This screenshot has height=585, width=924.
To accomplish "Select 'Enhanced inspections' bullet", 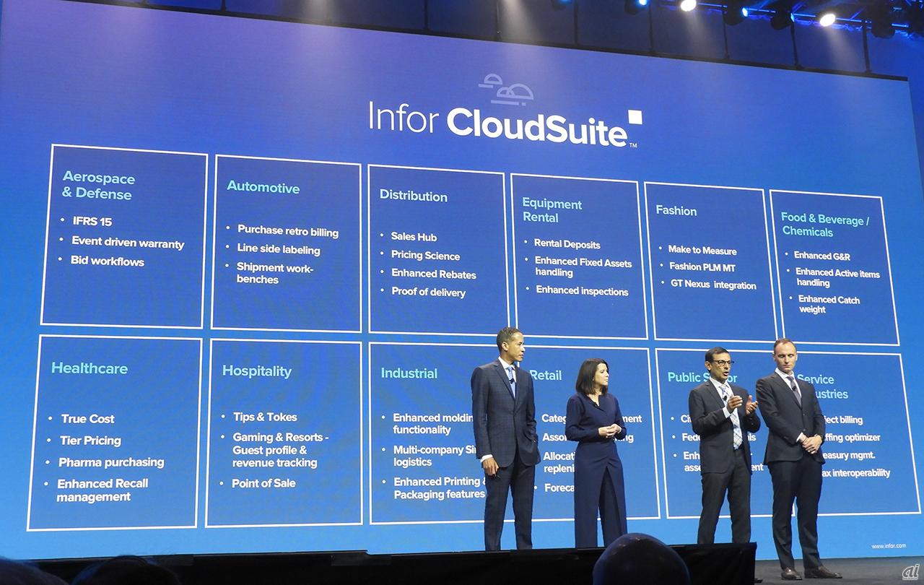I will 582,291.
